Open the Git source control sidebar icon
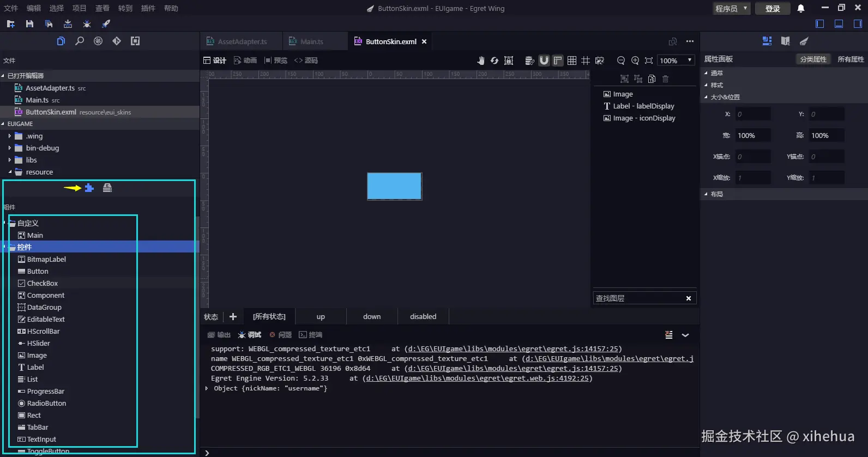868x457 pixels. 117,41
